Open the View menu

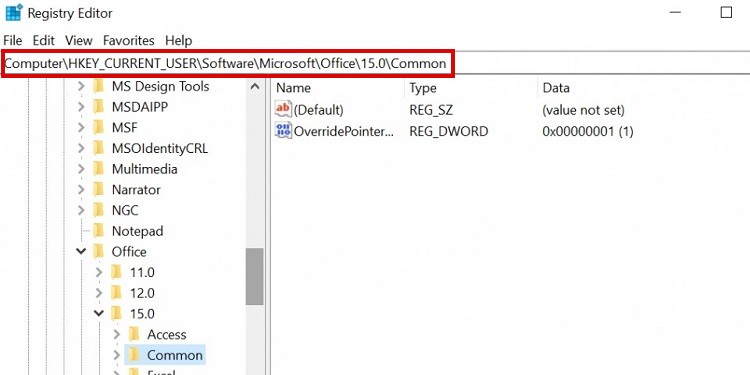[78, 41]
